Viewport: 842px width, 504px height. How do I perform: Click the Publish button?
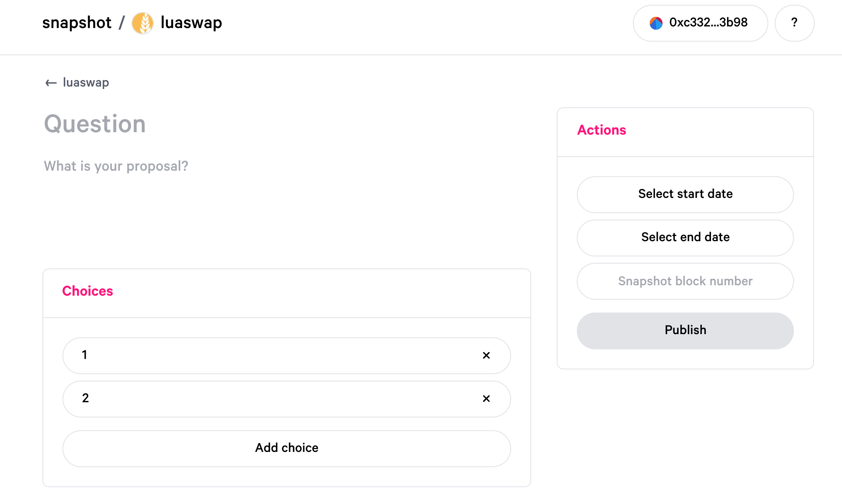(x=685, y=331)
